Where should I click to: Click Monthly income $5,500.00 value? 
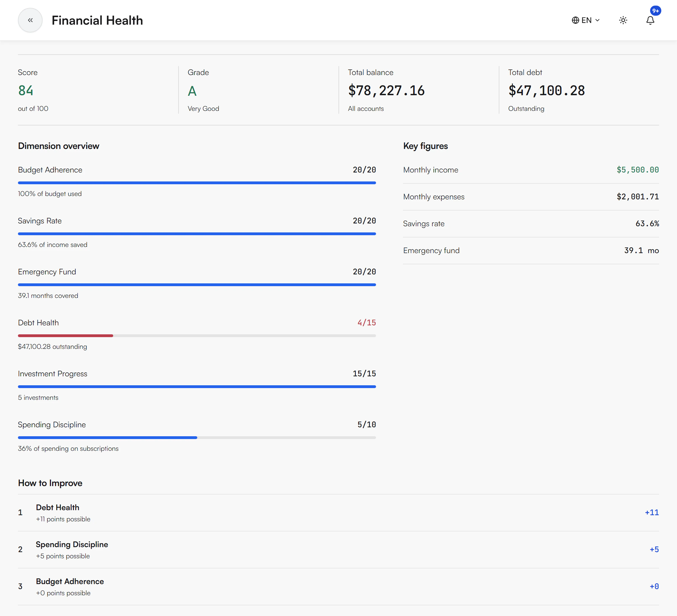pyautogui.click(x=637, y=170)
